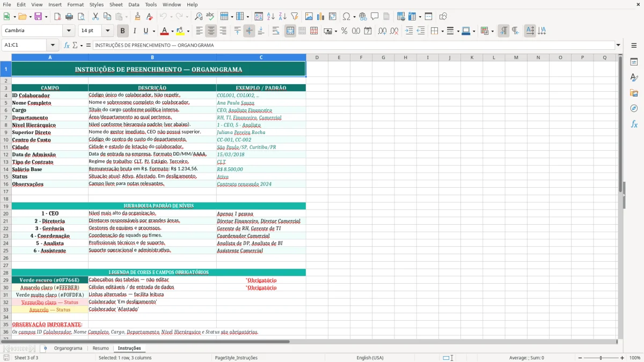Open sidebar Functions panel
The width and height of the screenshot is (644, 362).
[x=634, y=124]
